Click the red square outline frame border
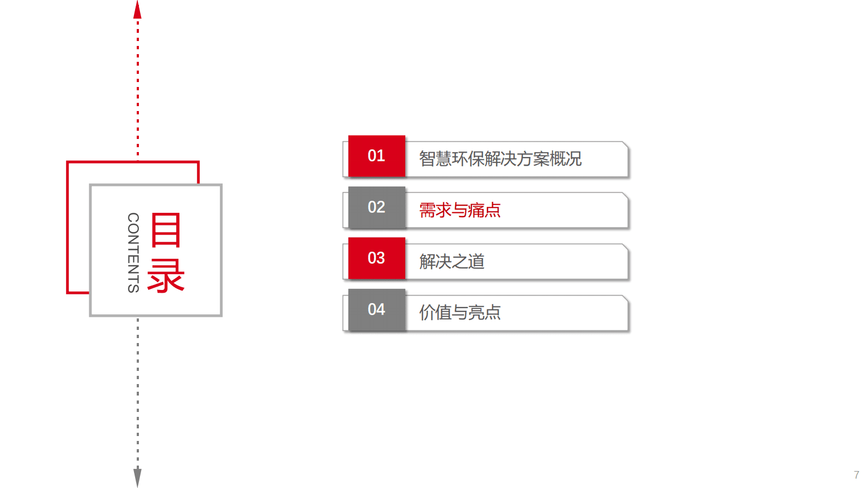868x488 pixels. point(68,230)
